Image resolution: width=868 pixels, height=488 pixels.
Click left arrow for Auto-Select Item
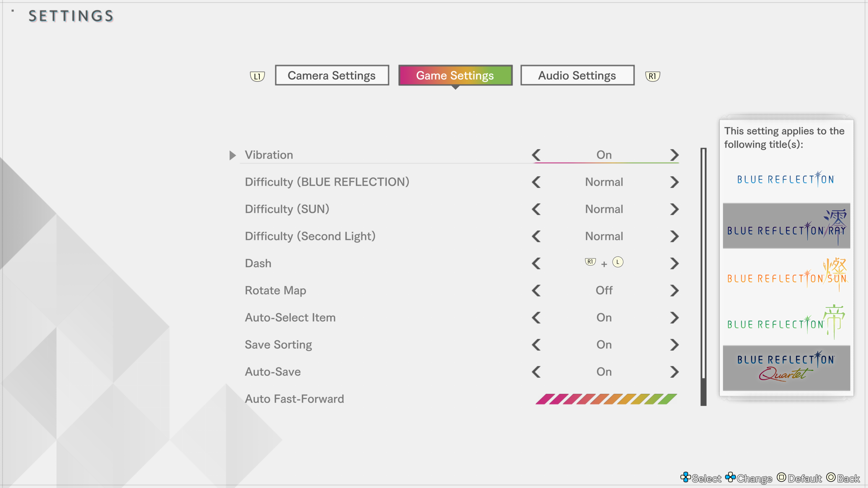[x=536, y=318]
